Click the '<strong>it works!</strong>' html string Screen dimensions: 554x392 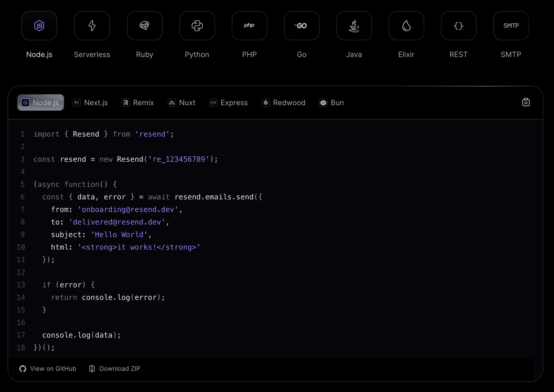(x=139, y=247)
